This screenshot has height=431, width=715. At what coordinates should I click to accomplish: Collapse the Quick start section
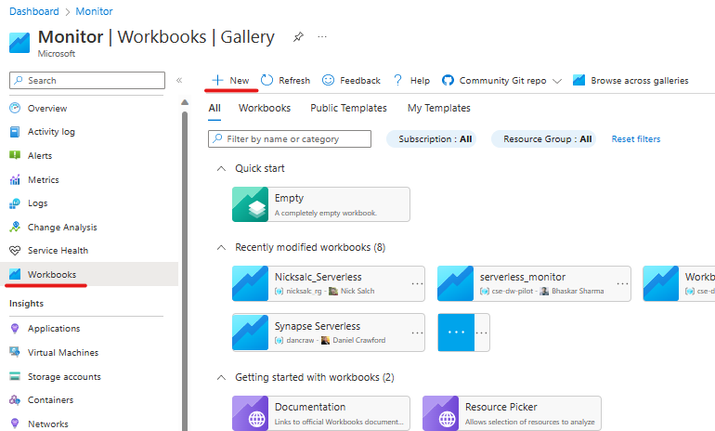coord(221,169)
